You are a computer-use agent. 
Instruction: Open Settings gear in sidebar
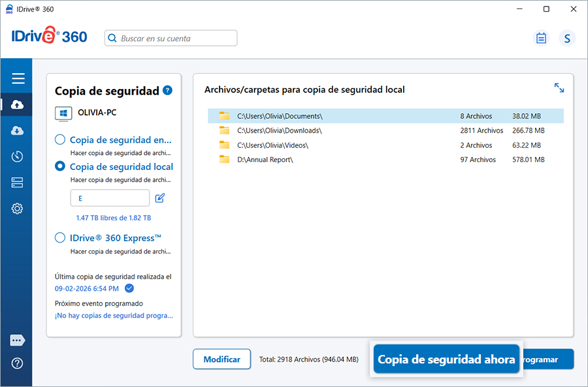pos(18,209)
